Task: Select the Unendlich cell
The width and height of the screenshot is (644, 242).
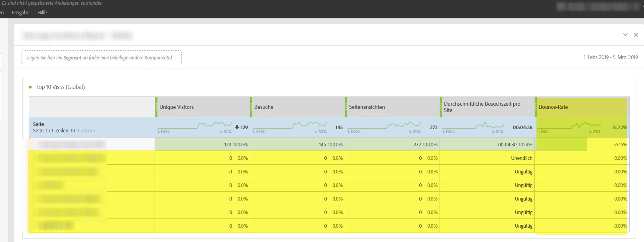Action: (x=487, y=158)
